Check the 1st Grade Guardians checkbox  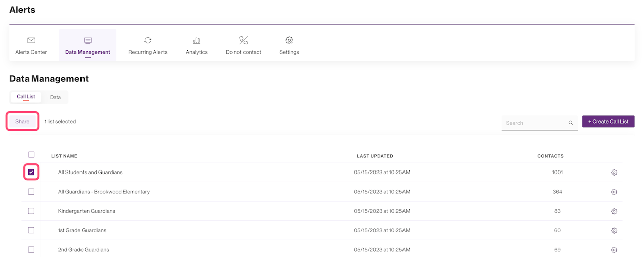(31, 230)
